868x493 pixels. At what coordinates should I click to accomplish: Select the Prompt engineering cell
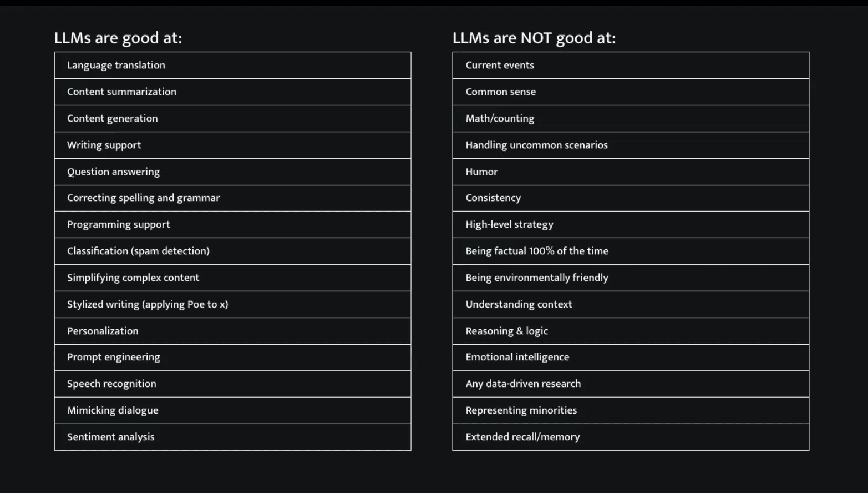coord(114,357)
